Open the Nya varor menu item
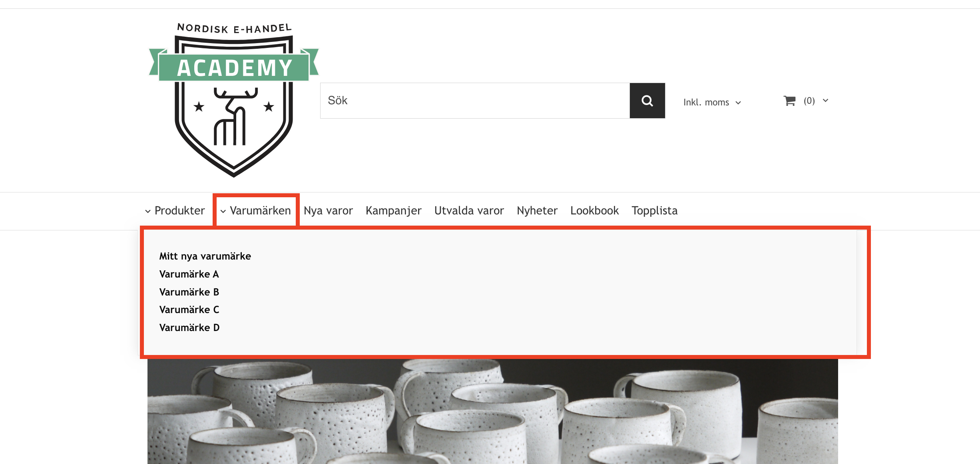 pos(328,210)
